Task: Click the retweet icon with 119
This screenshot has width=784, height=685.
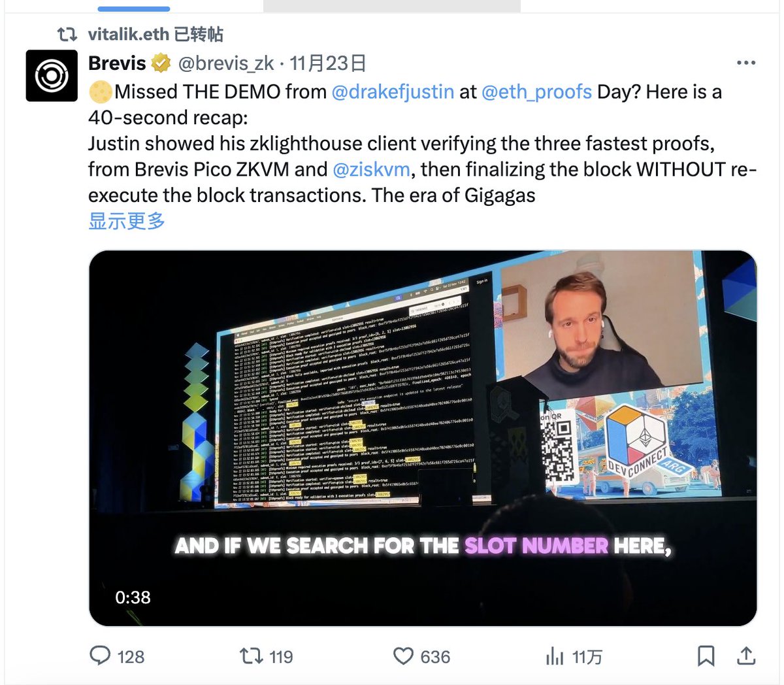Action: tap(251, 656)
